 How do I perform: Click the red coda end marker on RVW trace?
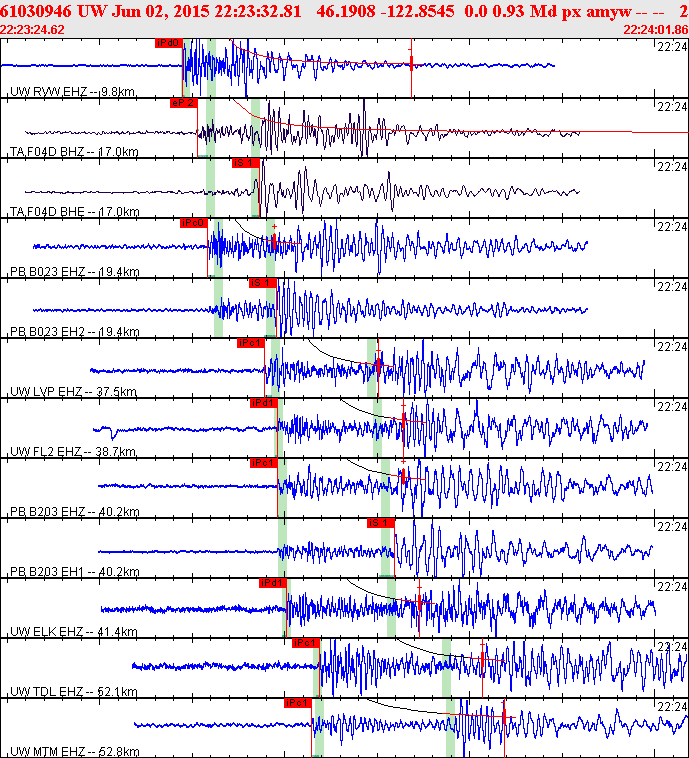click(x=411, y=63)
